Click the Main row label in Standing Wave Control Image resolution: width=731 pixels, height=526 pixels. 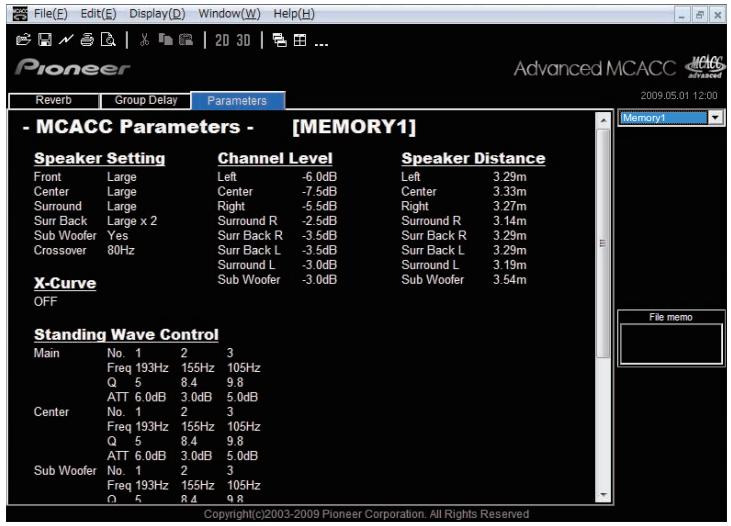click(46, 353)
